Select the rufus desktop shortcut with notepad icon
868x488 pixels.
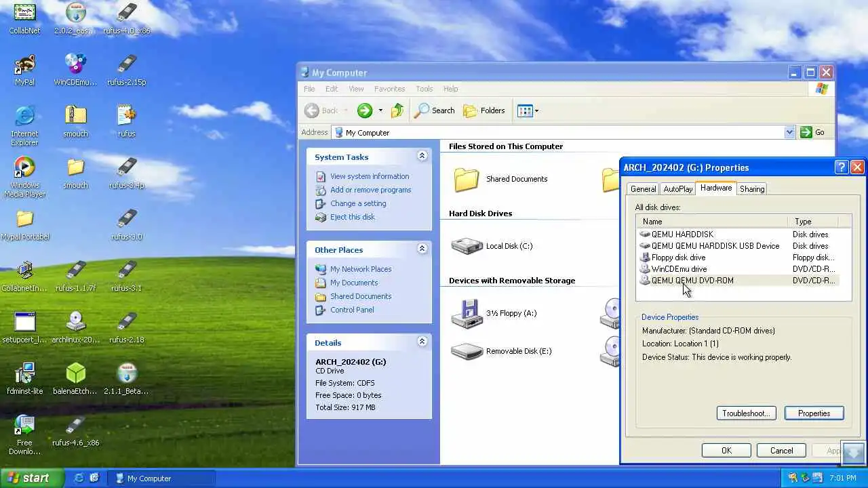127,121
